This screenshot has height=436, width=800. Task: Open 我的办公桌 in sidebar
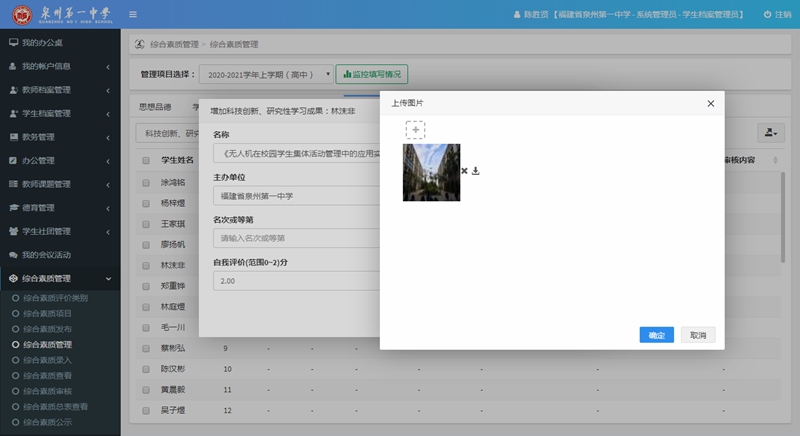[x=43, y=43]
